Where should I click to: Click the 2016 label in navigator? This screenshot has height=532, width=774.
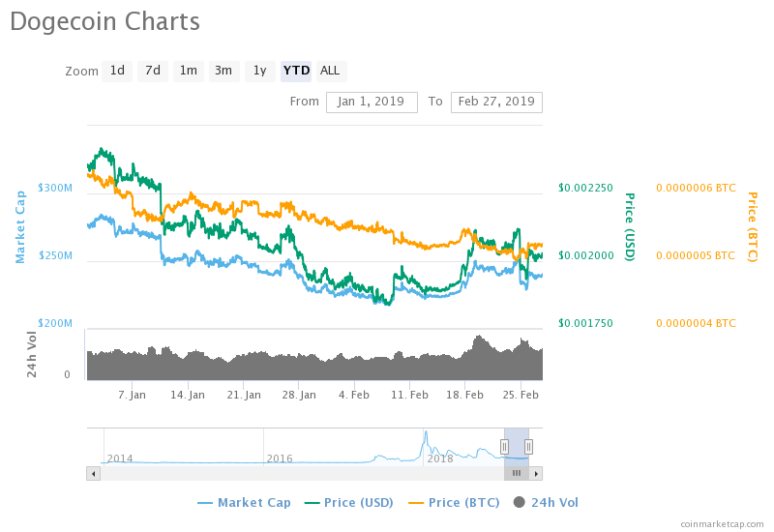[x=280, y=458]
